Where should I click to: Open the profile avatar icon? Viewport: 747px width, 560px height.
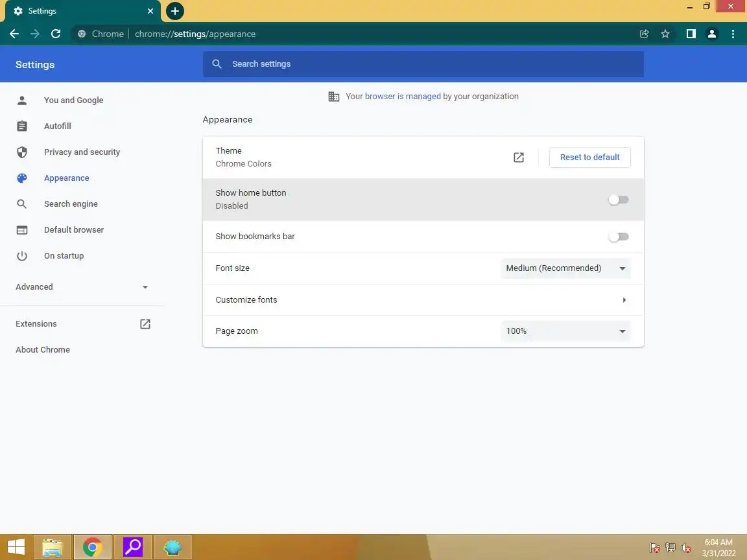click(712, 34)
